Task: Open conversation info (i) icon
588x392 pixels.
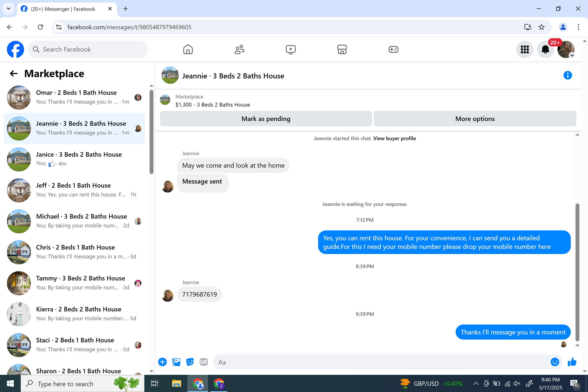Action: point(568,75)
